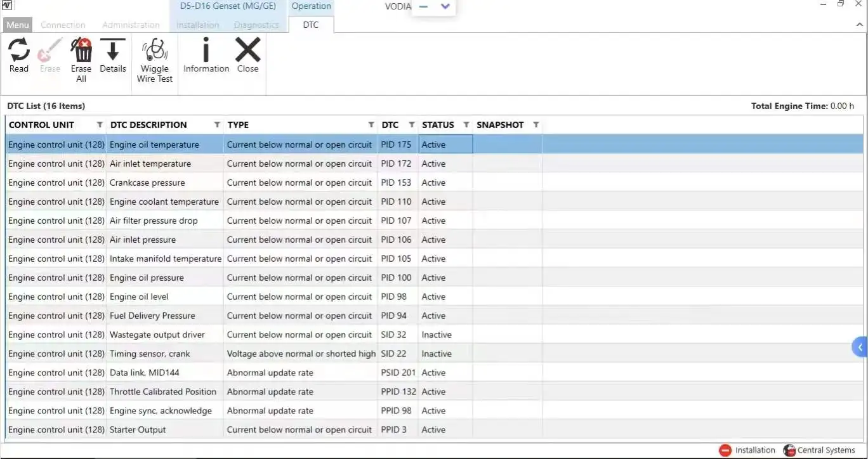Sort by the STATUS column header
The width and height of the screenshot is (868, 459).
(438, 125)
